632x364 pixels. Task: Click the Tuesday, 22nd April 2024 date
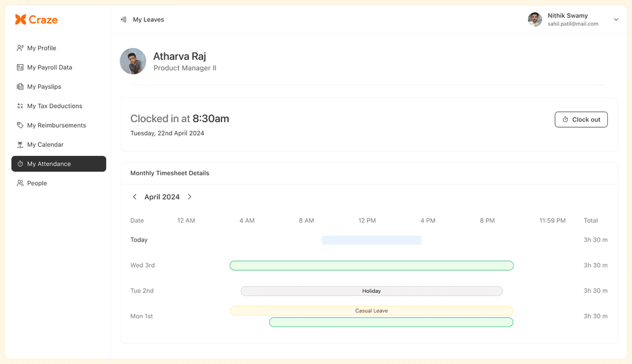coord(167,133)
